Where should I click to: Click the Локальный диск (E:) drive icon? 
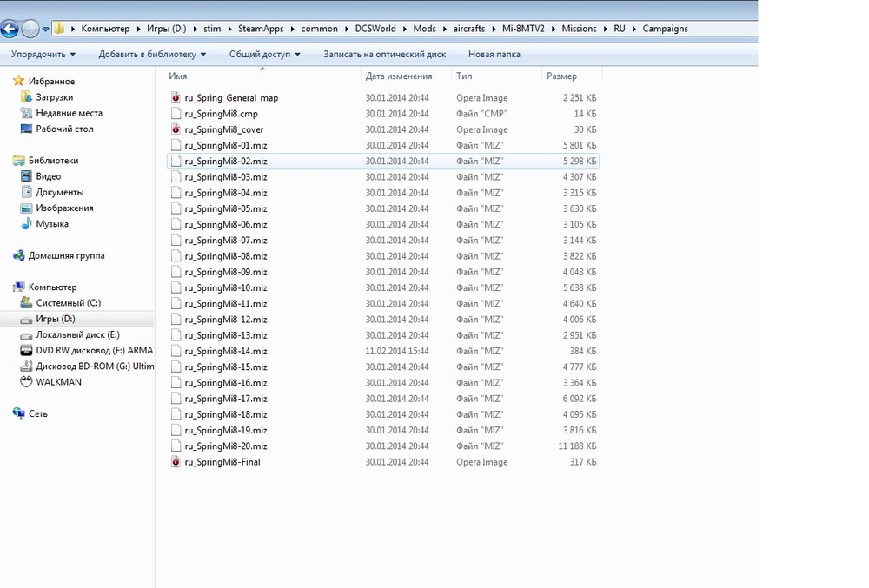tap(26, 335)
